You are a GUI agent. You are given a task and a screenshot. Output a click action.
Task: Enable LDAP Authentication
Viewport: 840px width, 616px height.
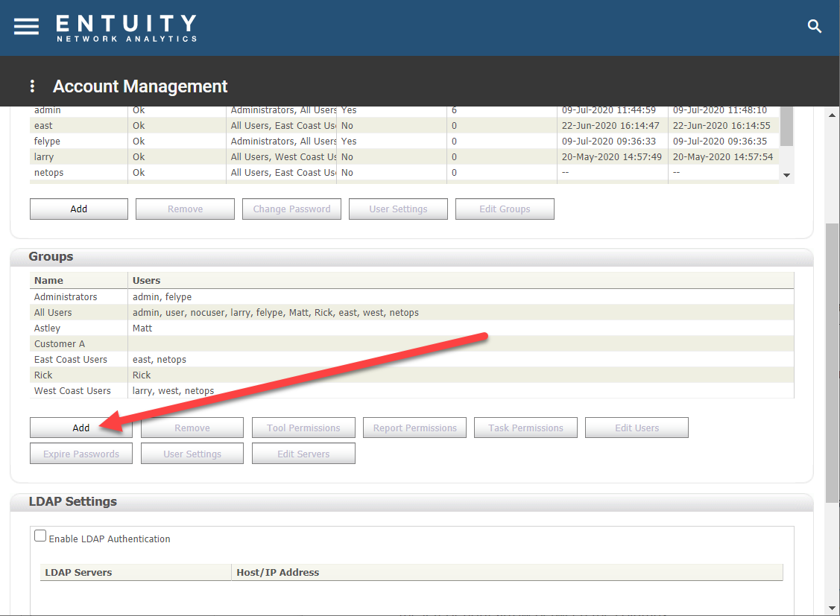pyautogui.click(x=40, y=535)
